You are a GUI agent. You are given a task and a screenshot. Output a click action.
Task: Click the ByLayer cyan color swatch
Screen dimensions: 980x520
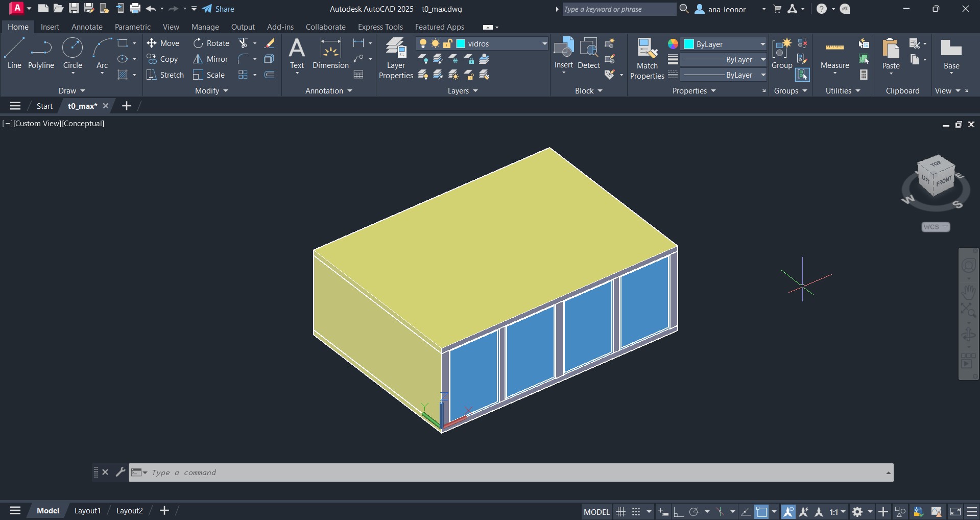pyautogui.click(x=689, y=44)
